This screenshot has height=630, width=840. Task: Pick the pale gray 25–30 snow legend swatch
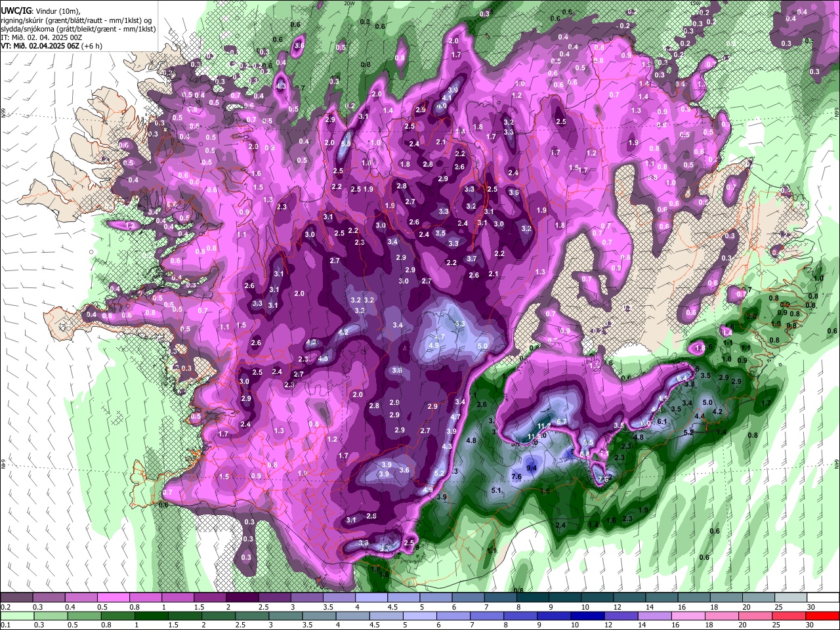[x=789, y=598]
